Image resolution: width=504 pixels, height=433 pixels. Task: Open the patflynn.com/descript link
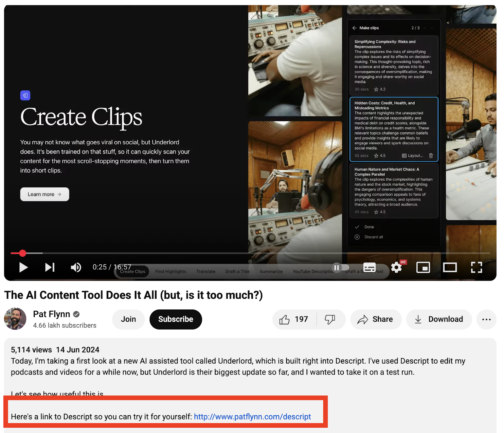point(252,417)
